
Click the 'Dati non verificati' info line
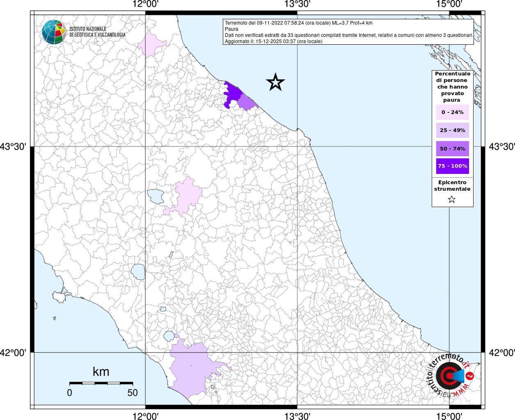tap(349, 35)
